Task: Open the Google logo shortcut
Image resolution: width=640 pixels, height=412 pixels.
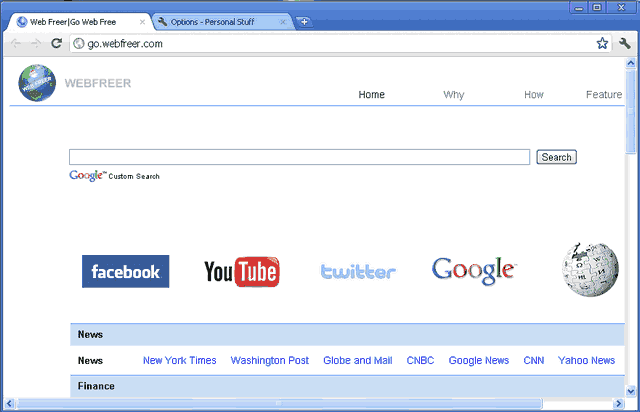Action: [x=474, y=271]
